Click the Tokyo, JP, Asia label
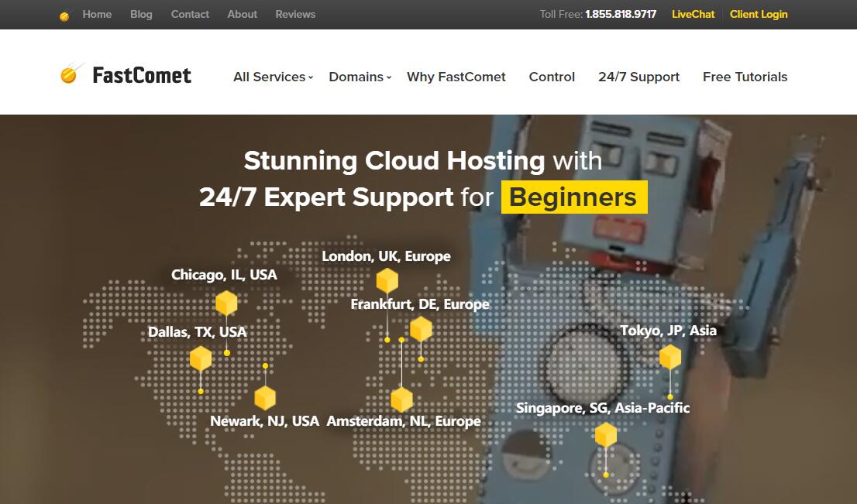The image size is (857, 504). pos(669,331)
